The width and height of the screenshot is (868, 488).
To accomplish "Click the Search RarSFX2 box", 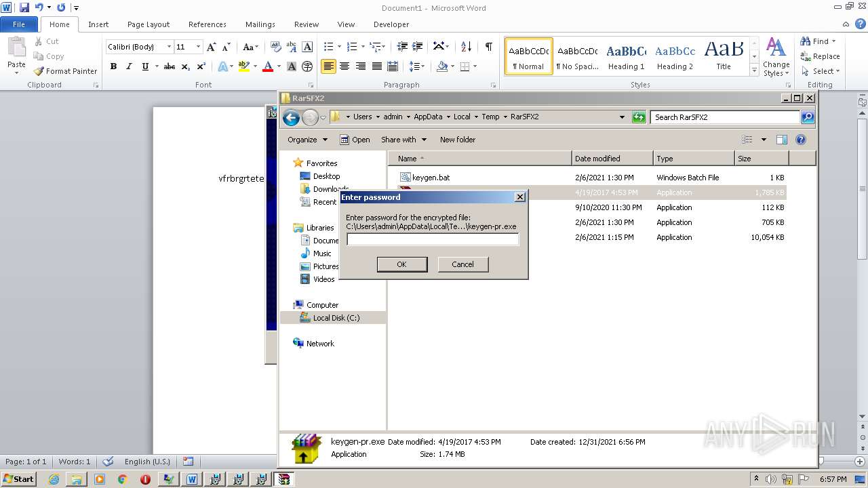I will [x=724, y=117].
